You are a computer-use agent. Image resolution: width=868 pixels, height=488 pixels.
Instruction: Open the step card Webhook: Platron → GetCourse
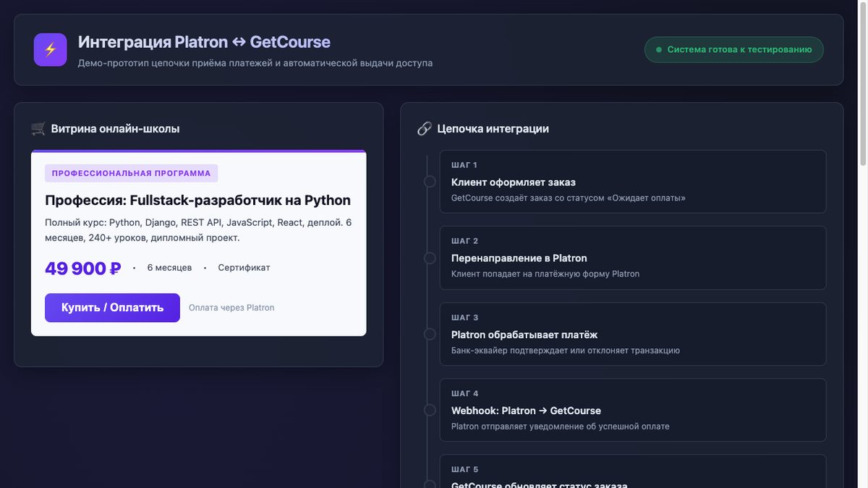[633, 411]
